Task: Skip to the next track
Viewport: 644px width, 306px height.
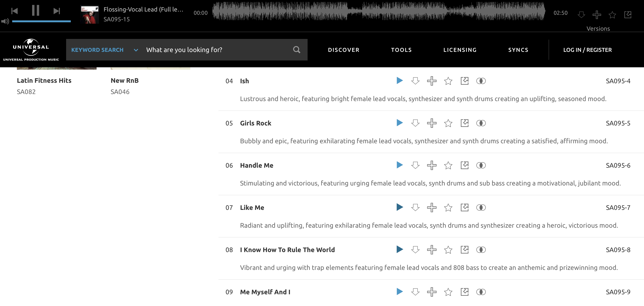Action: coord(57,11)
